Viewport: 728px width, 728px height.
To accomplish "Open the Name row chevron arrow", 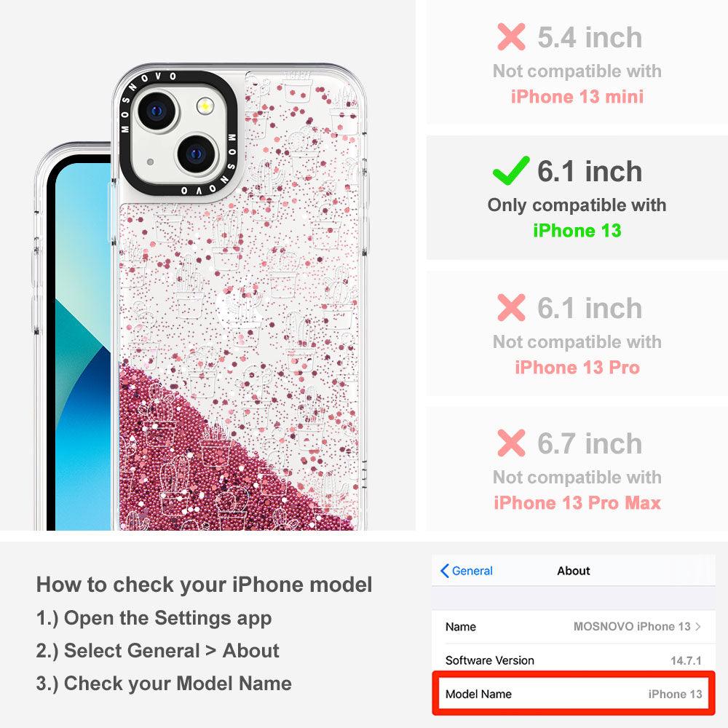I will [698, 626].
